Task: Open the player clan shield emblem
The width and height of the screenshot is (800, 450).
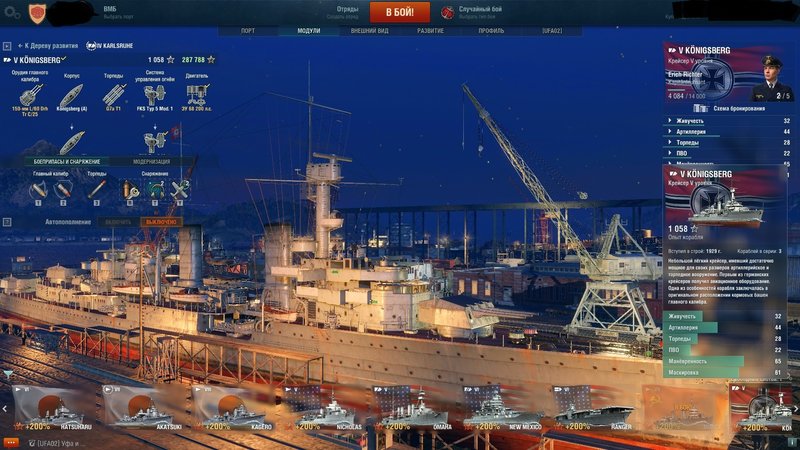Action: pos(37,13)
